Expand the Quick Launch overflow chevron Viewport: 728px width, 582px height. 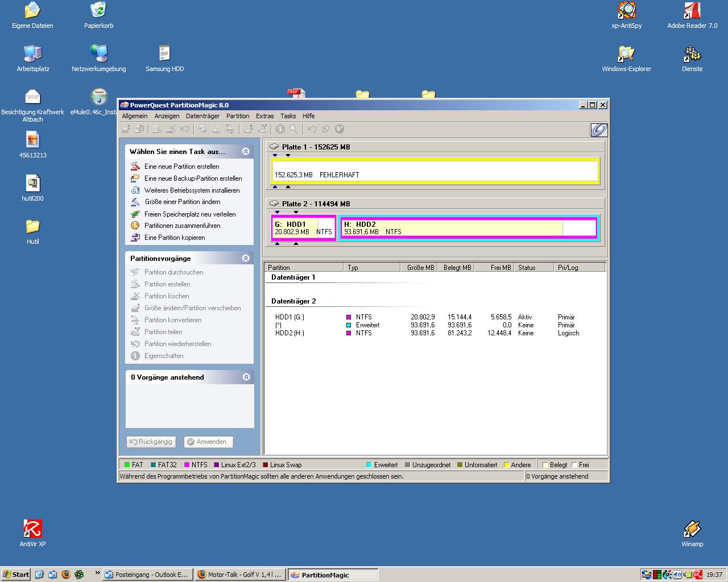tap(97, 573)
